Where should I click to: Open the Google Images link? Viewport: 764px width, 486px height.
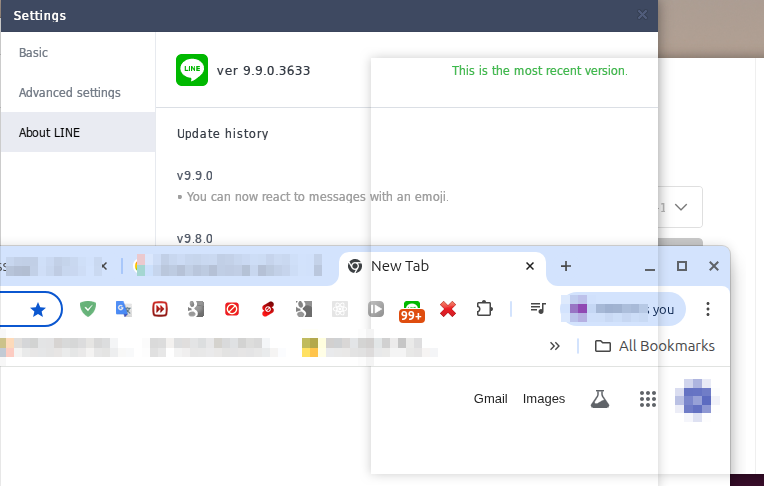(x=544, y=399)
